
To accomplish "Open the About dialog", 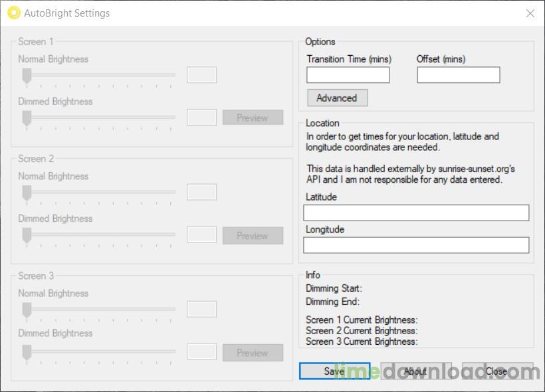I will click(415, 371).
